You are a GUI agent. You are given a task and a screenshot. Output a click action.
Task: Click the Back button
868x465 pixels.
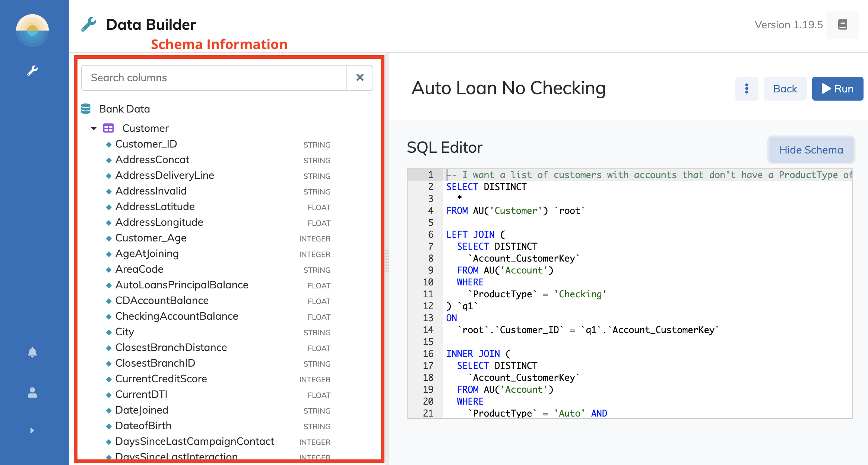click(785, 89)
